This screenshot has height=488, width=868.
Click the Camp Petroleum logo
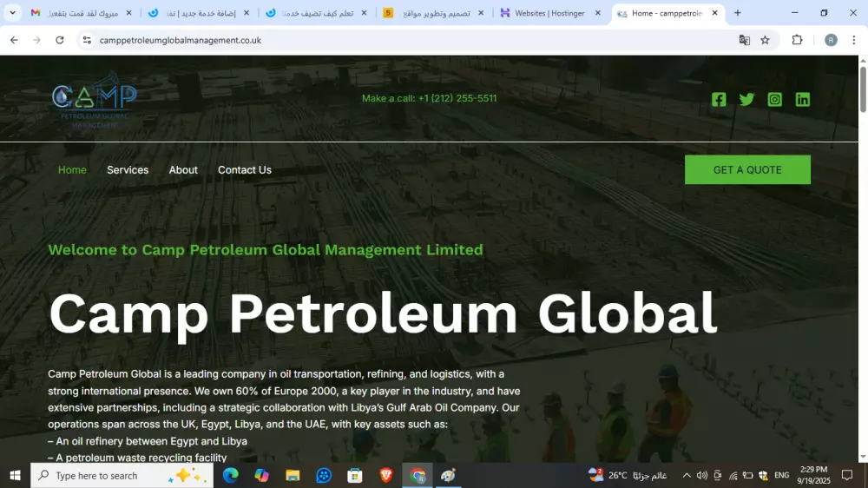tap(94, 100)
